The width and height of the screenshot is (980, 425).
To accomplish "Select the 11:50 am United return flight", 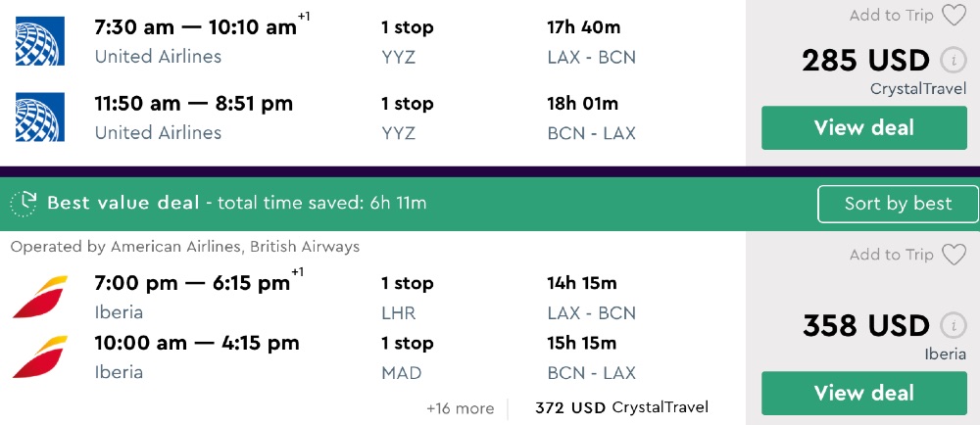I will point(193,104).
